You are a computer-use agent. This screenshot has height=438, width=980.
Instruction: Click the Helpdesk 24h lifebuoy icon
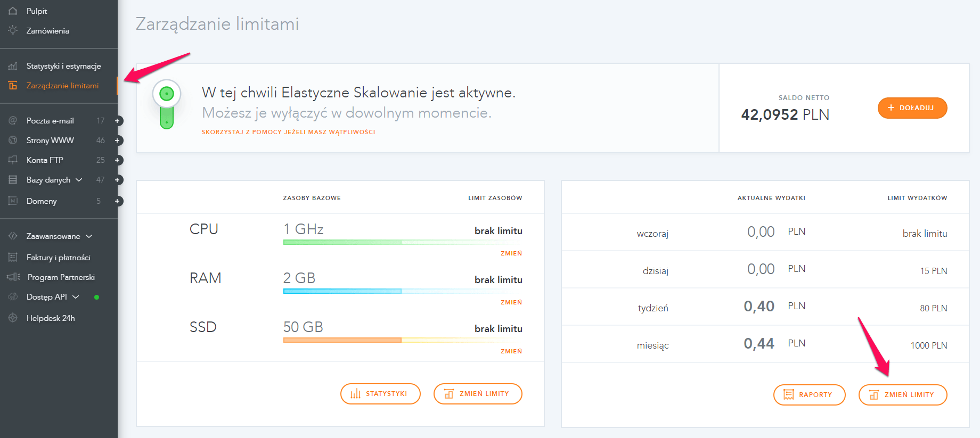tap(13, 318)
